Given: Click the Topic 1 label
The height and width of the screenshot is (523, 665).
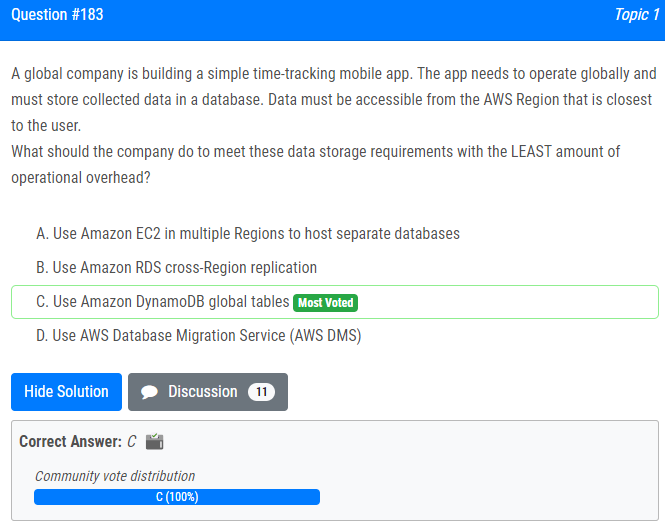Looking at the screenshot, I should coord(637,15).
